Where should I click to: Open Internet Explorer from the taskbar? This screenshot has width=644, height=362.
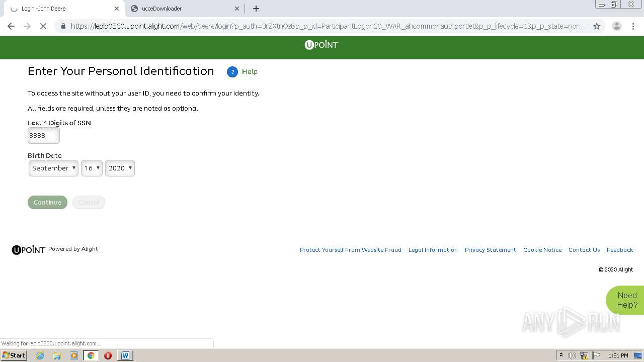click(x=40, y=355)
